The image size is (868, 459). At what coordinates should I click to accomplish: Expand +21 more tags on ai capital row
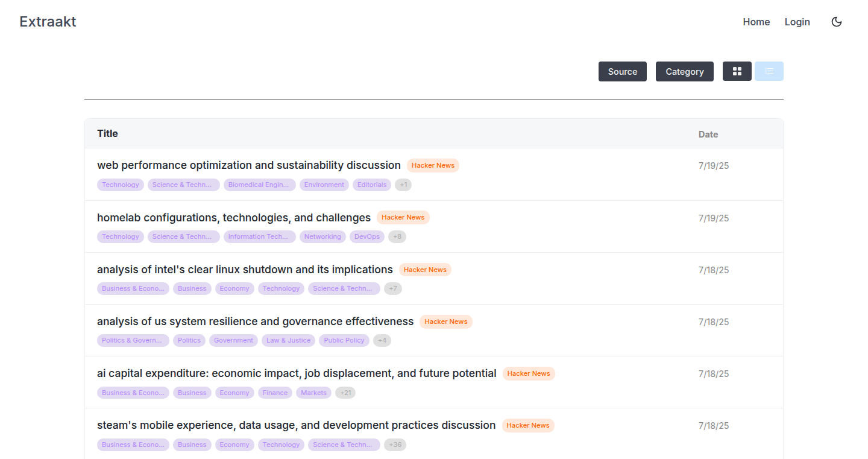pyautogui.click(x=345, y=393)
